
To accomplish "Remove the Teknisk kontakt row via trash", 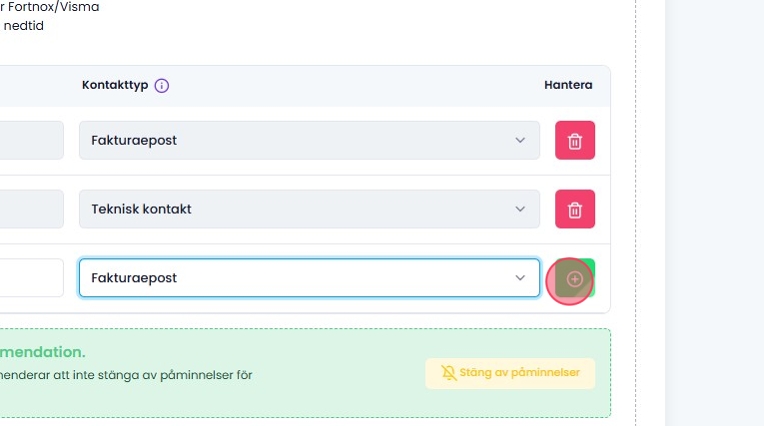I will [575, 209].
